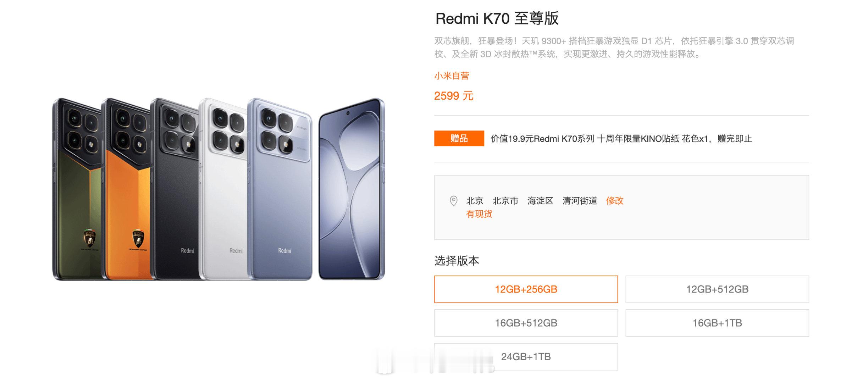Click the Redmi K70 至尊版 product title
Viewport: 868px width, 383px height.
coord(497,18)
